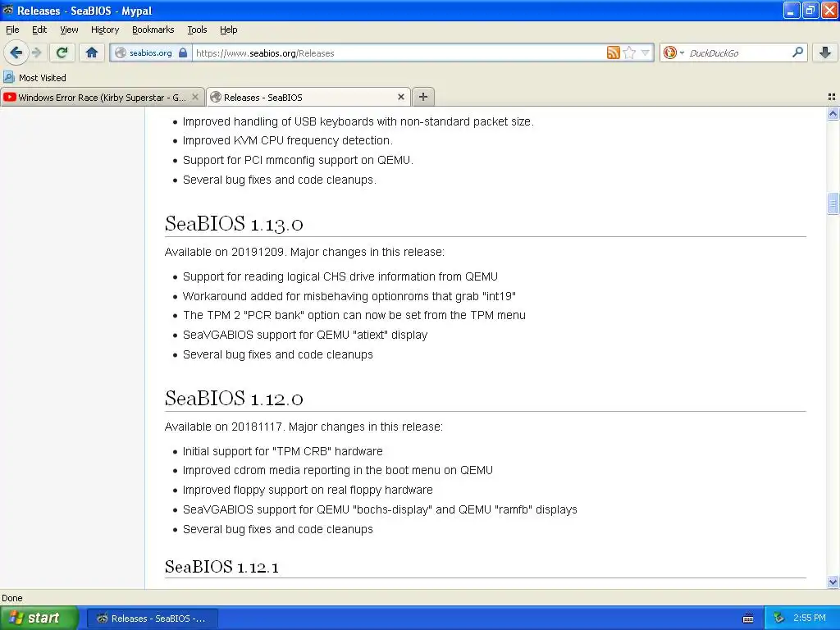Open the Bookmarks menu
The width and height of the screenshot is (840, 630).
153,30
